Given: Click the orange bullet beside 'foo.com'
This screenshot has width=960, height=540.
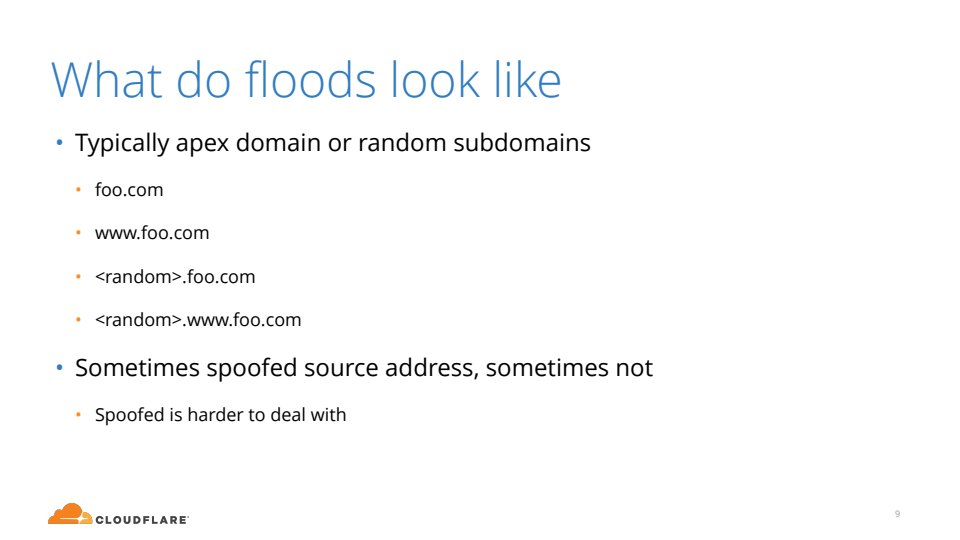Looking at the screenshot, I should [81, 191].
